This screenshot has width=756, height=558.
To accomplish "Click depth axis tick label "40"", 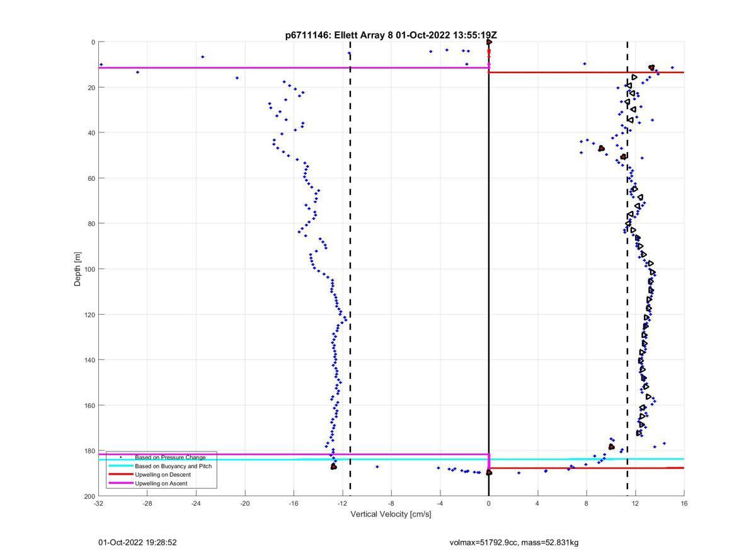I will click(91, 133).
